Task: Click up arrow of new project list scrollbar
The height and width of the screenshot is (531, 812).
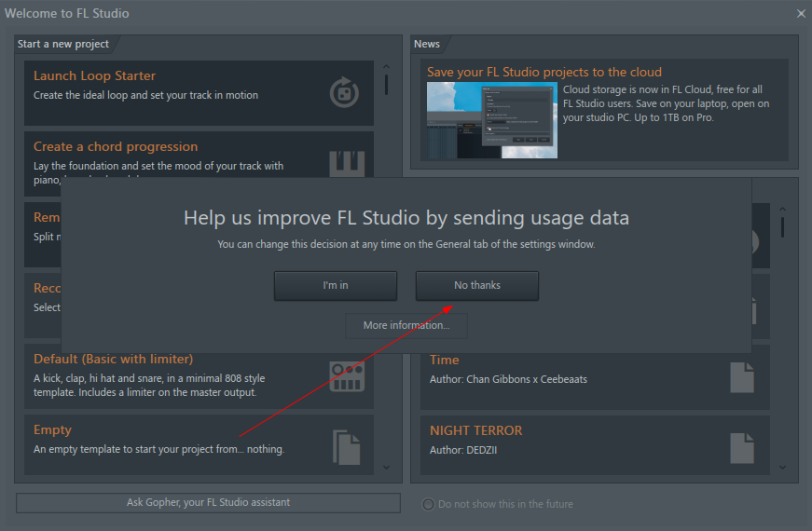Action: coord(386,67)
